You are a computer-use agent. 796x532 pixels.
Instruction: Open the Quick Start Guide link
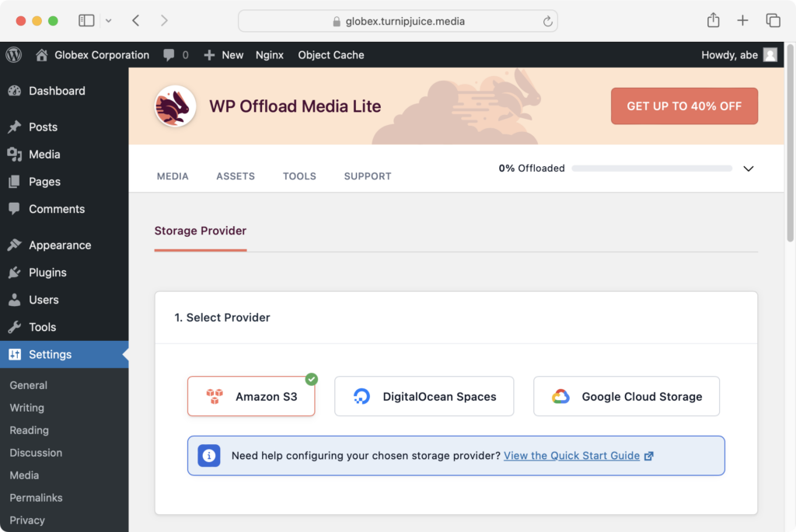(x=572, y=456)
